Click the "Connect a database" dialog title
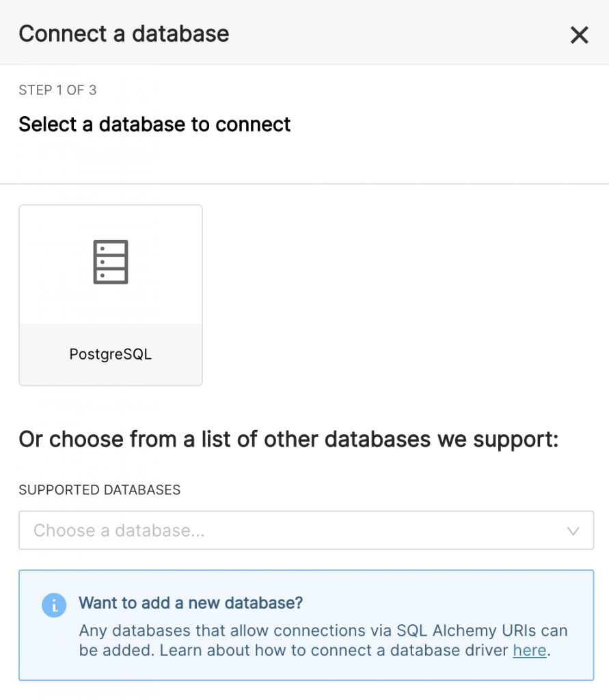This screenshot has height=700, width=609. pyautogui.click(x=124, y=34)
